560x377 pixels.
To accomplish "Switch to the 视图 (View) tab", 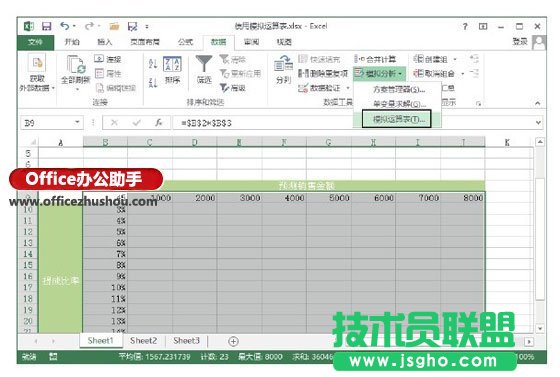I will pos(284,42).
